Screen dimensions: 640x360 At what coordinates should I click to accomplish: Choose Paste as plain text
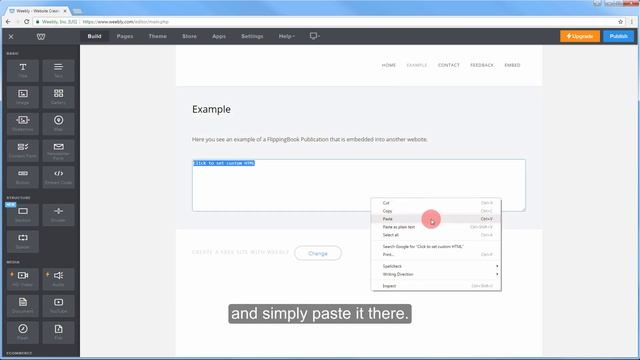point(436,227)
